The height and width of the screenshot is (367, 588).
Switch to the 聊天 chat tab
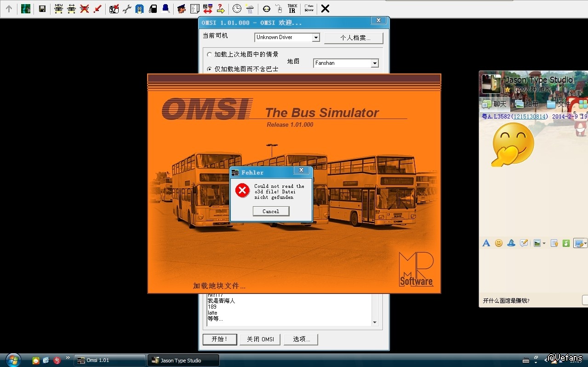494,104
